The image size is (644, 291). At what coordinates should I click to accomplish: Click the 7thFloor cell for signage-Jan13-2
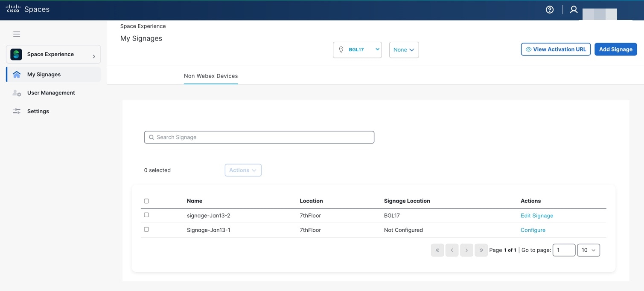(310, 216)
